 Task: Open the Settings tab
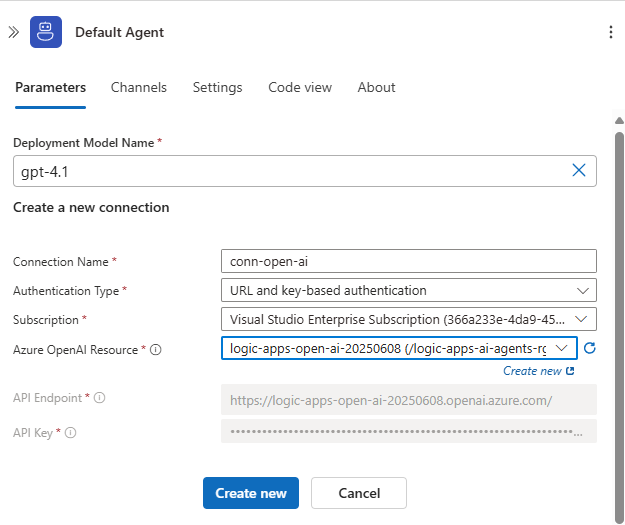point(218,88)
